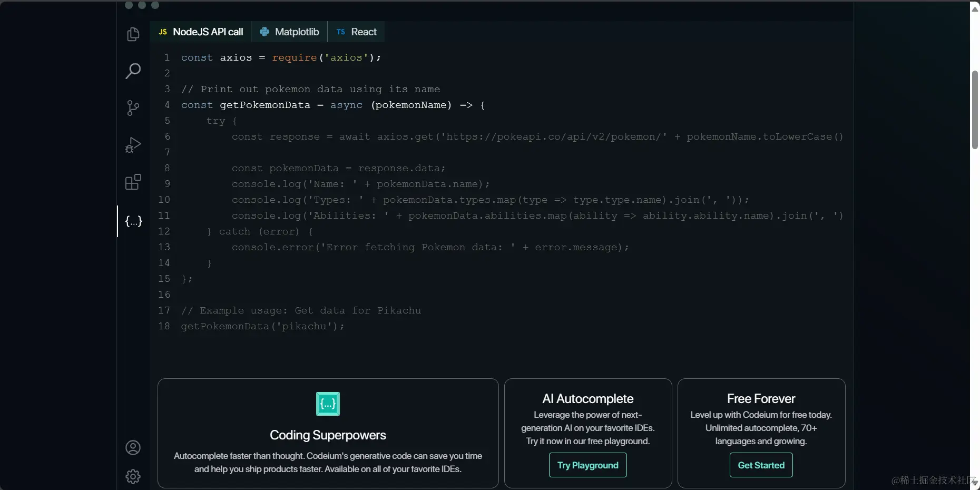Click the "AI Autocomplete" heading

tap(588, 399)
